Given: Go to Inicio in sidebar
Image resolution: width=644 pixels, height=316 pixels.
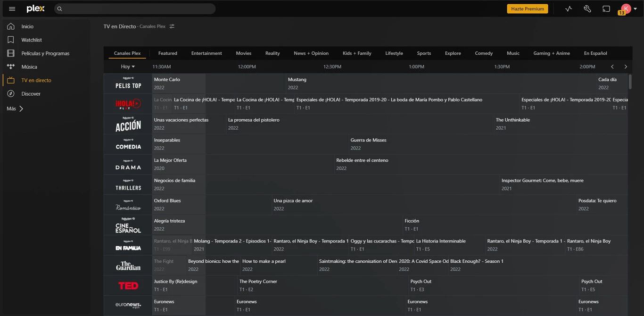Looking at the screenshot, I should [x=27, y=26].
